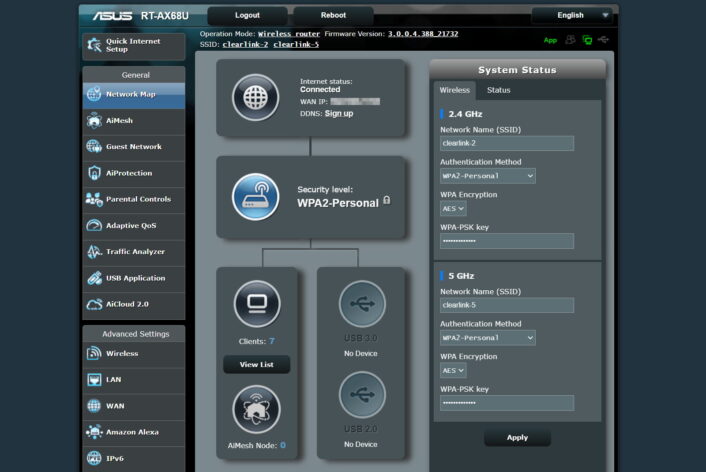The width and height of the screenshot is (706, 472).
Task: Open the Wireless router operation mode link
Action: click(x=289, y=34)
